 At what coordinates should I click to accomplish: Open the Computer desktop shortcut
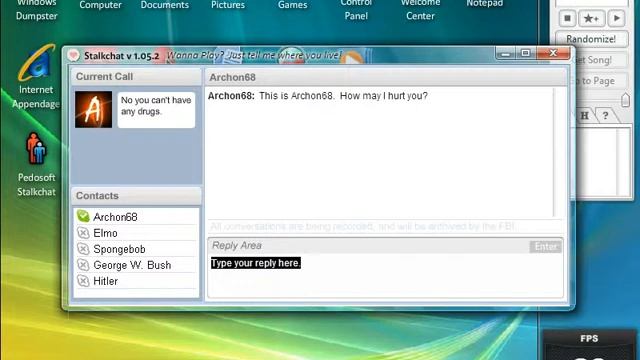click(100, 5)
